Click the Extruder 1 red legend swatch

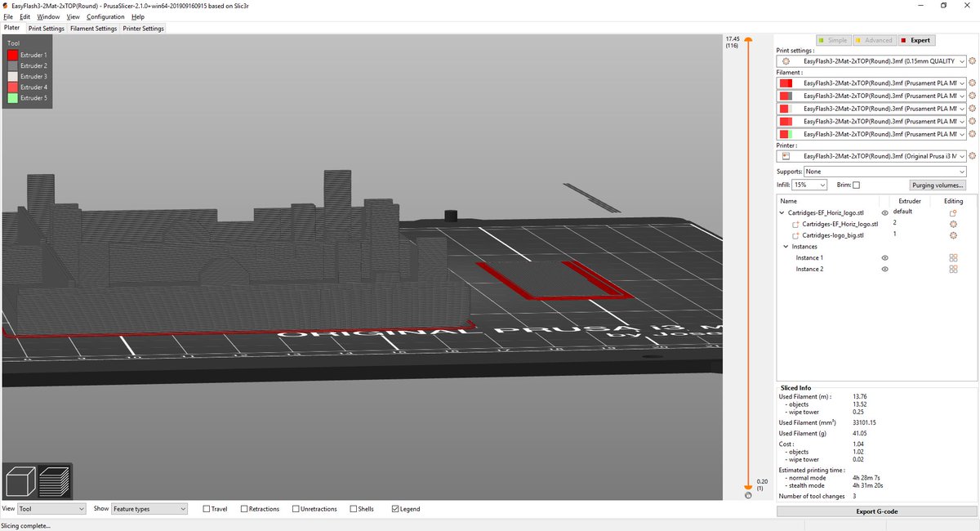pyautogui.click(x=12, y=55)
